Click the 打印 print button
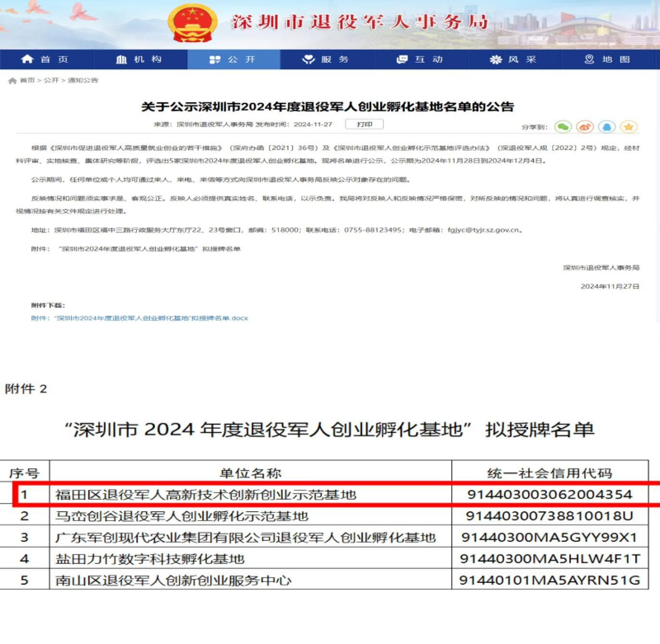This screenshot has width=660, height=644. point(364,124)
